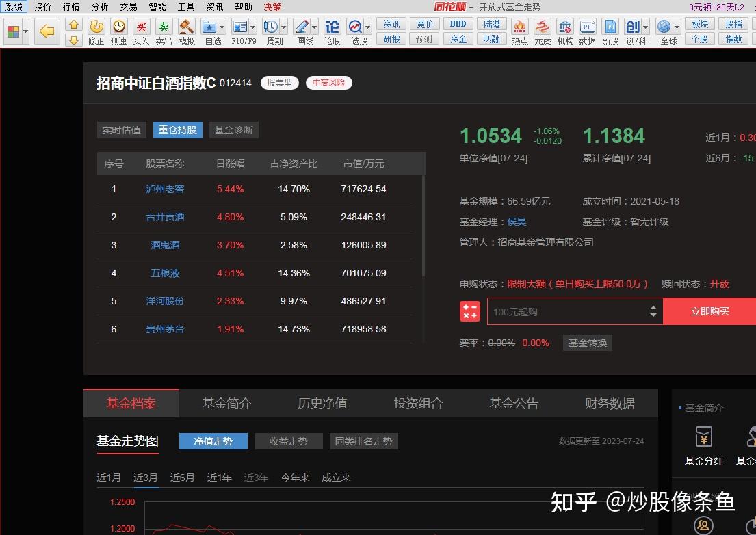Select the 成立来 time range
Image resolution: width=756 pixels, height=535 pixels.
336,478
